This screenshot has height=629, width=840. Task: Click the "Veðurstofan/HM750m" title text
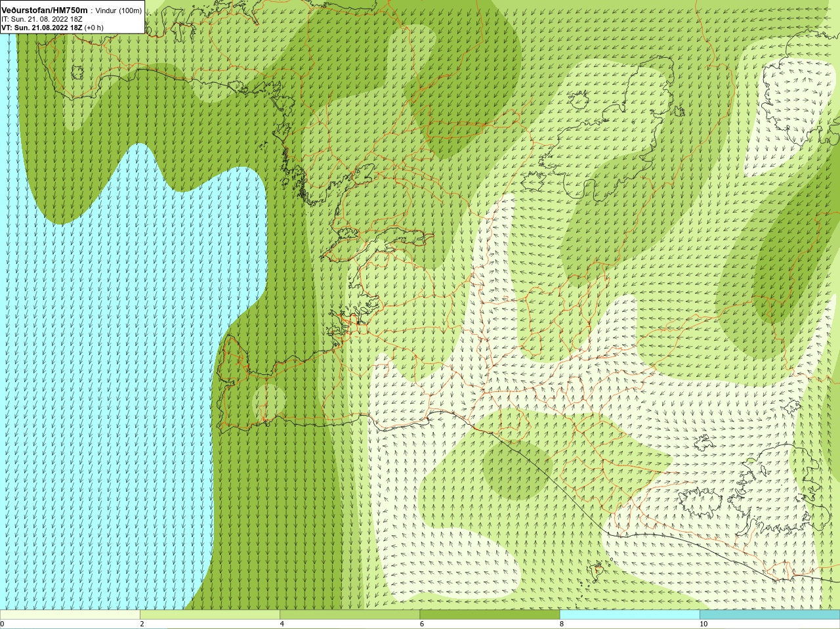pos(45,11)
